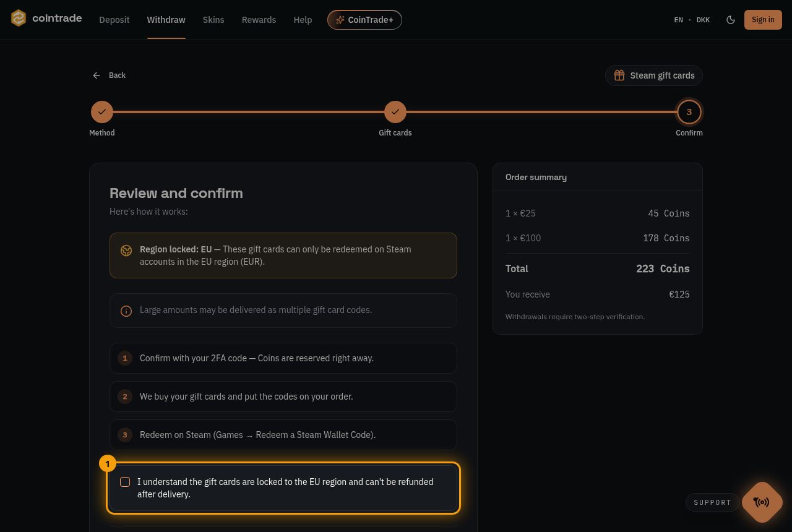Click the 'Here's how it works:' subtitle
792x532 pixels.
tap(148, 212)
